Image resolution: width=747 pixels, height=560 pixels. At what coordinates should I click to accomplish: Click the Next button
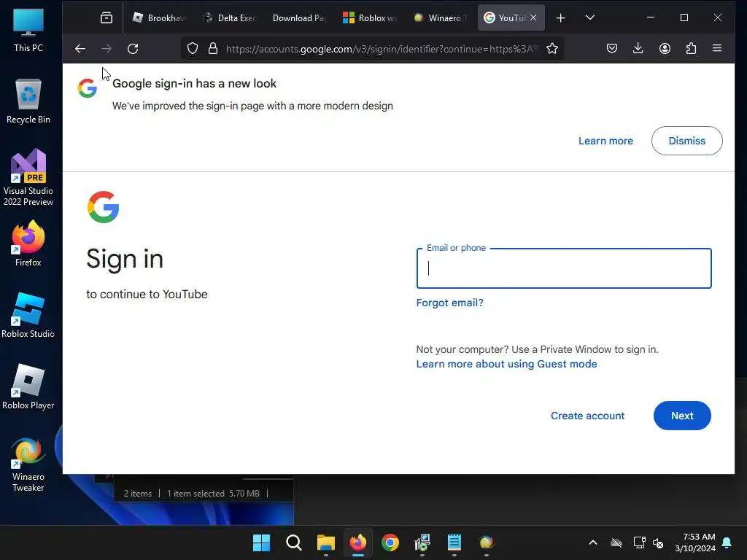682,416
